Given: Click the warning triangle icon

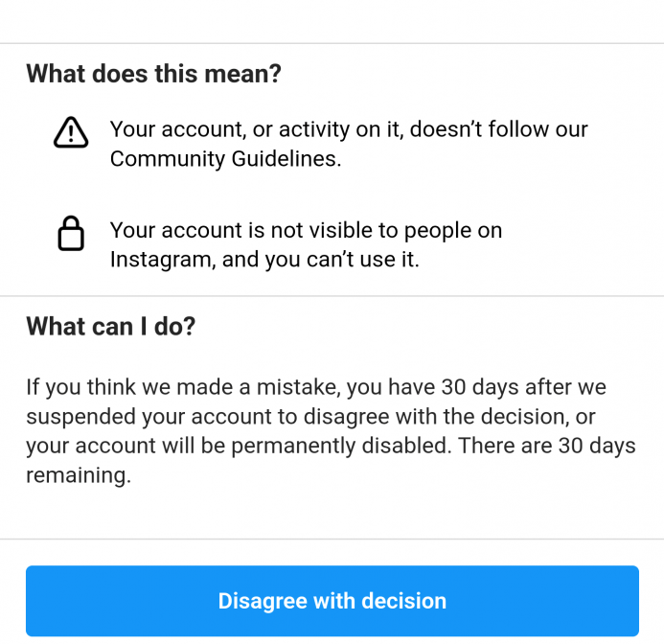Looking at the screenshot, I should 71,132.
